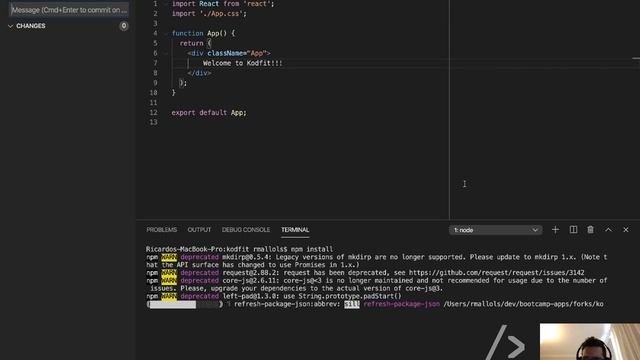Click the 'import React from' line
This screenshot has width=640, height=360.
click(x=223, y=4)
